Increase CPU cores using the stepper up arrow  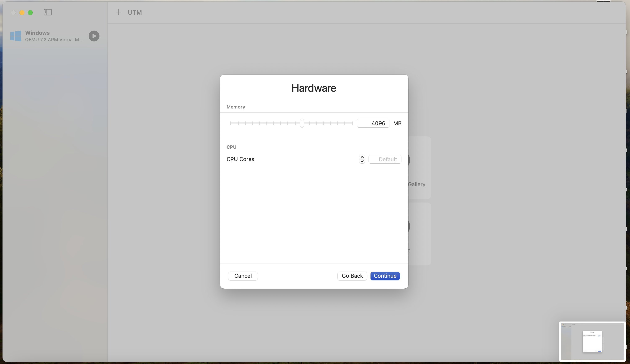click(x=362, y=157)
